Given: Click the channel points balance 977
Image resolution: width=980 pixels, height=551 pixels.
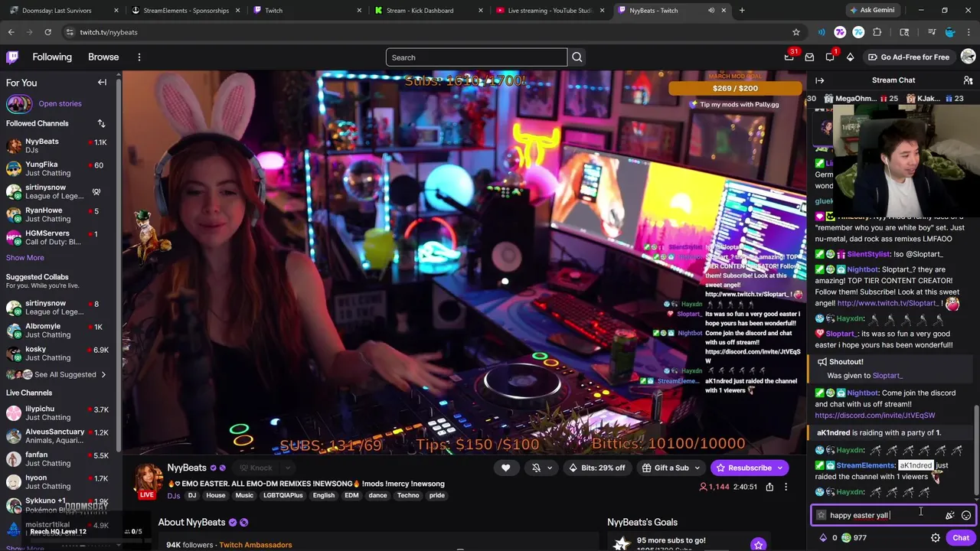Looking at the screenshot, I should click(854, 538).
